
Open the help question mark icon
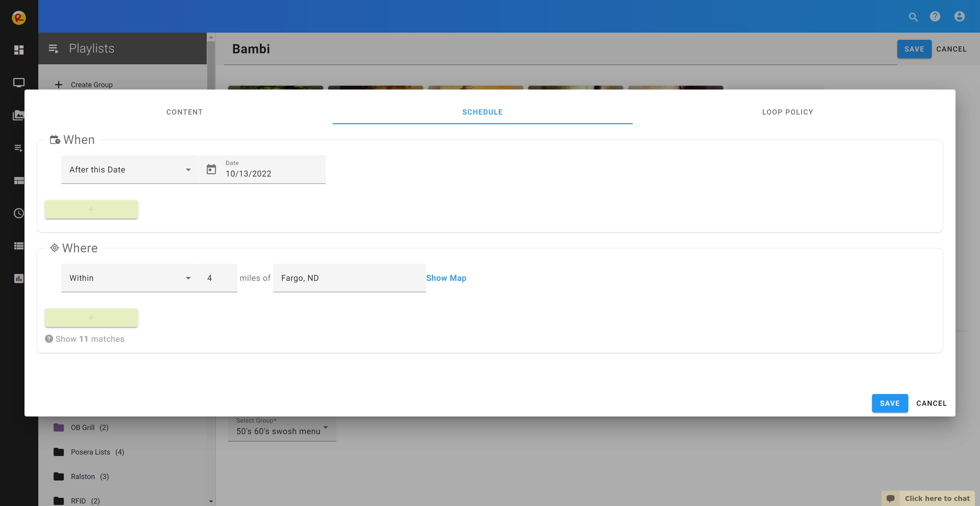click(935, 16)
